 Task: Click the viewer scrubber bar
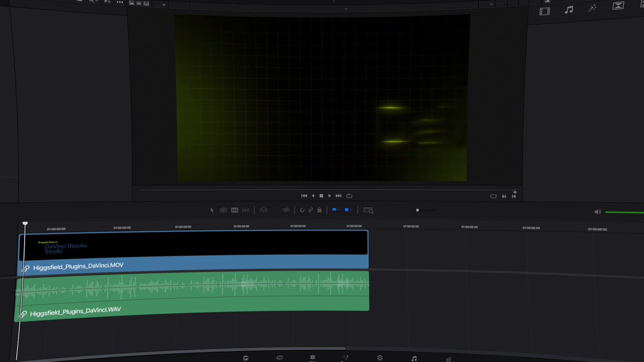pyautogui.click(x=327, y=189)
